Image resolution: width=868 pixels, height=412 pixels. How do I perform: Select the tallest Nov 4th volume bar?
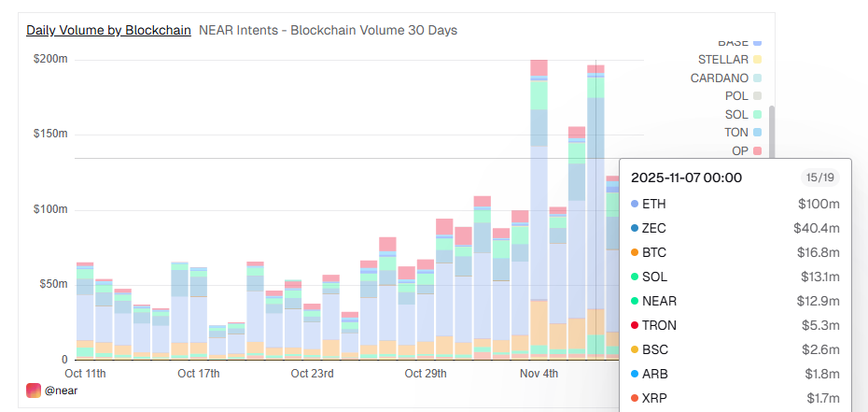pyautogui.click(x=539, y=215)
